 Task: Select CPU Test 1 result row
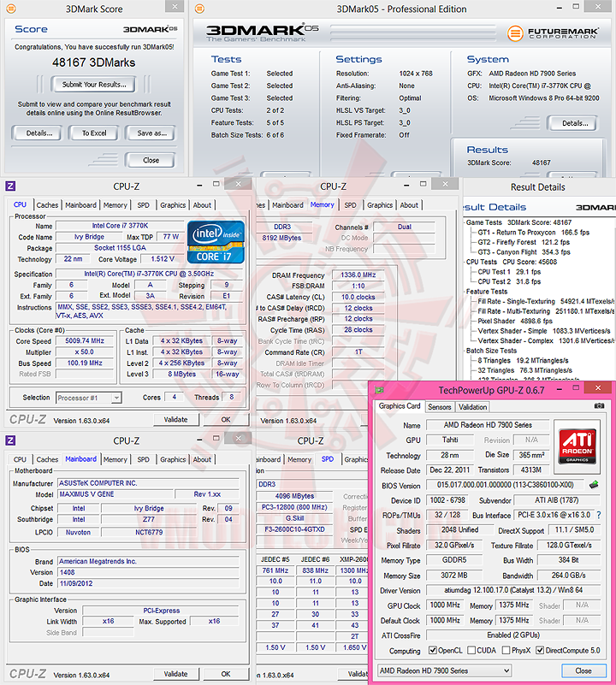tap(509, 272)
